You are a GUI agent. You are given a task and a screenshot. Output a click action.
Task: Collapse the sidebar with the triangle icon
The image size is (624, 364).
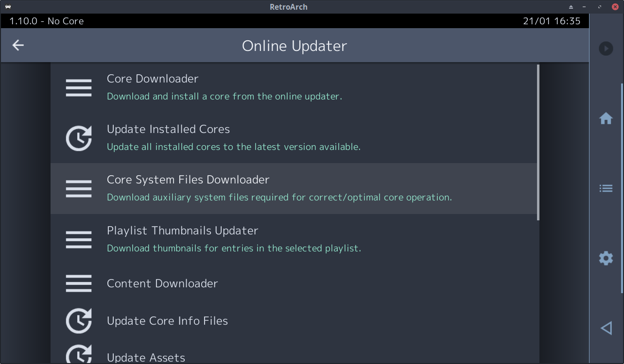[x=606, y=328]
